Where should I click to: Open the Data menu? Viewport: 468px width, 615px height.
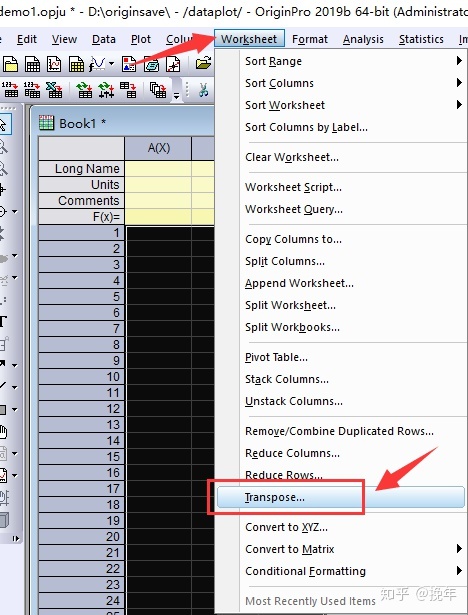click(x=104, y=39)
